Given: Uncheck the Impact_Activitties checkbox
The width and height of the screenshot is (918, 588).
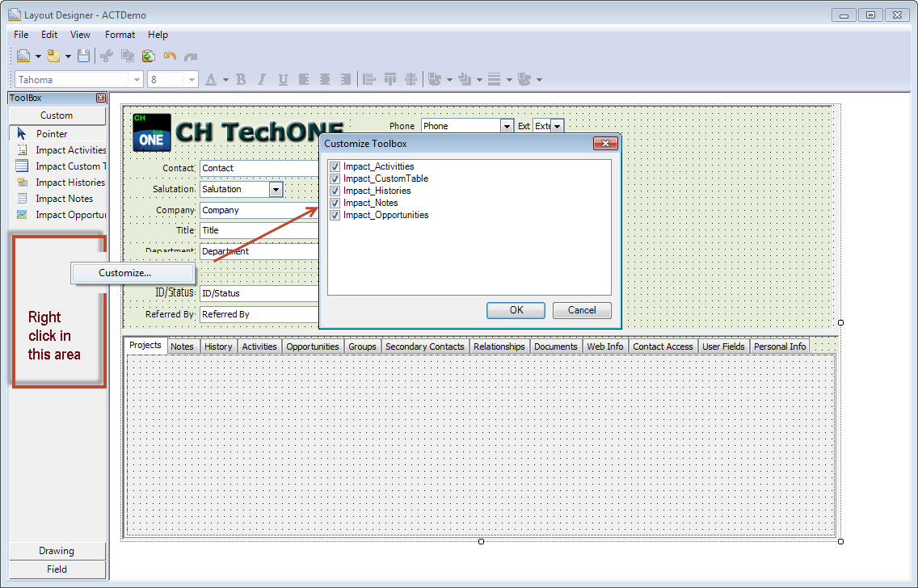Looking at the screenshot, I should click(x=335, y=166).
